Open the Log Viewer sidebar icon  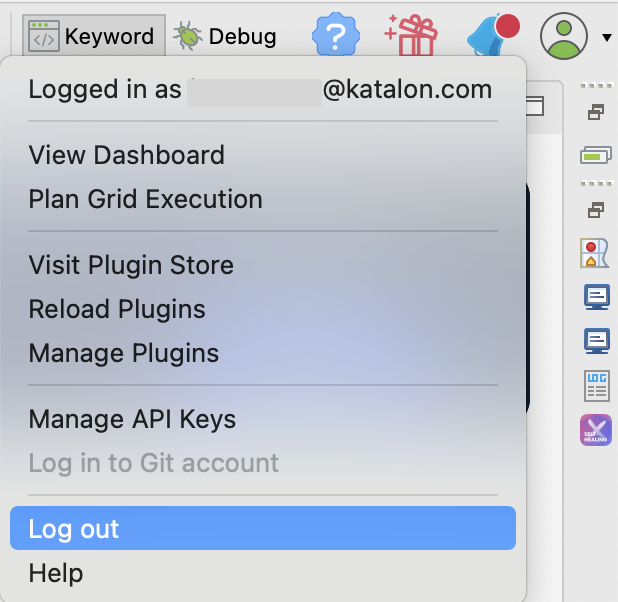596,385
